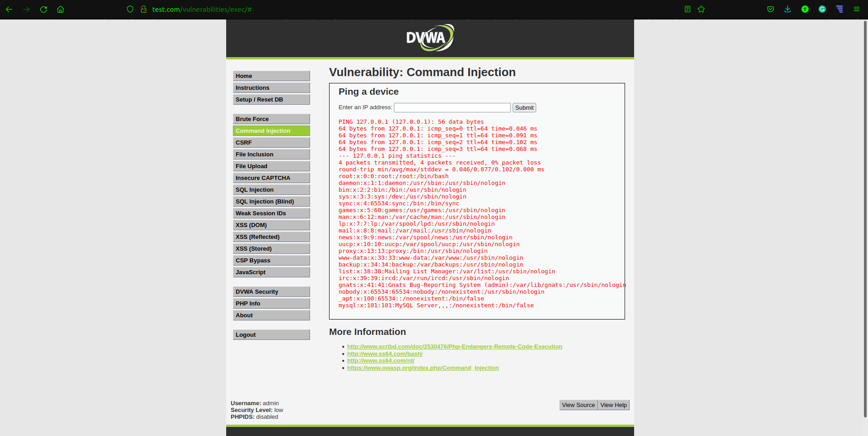Open the Instructions page
The width and height of the screenshot is (868, 436).
coord(272,87)
